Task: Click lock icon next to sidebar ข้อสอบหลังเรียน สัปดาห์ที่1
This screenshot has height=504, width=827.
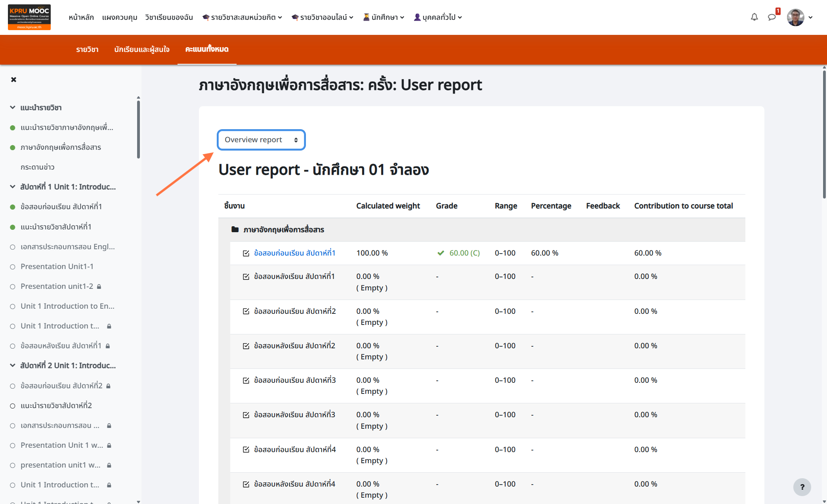Action: (x=108, y=346)
